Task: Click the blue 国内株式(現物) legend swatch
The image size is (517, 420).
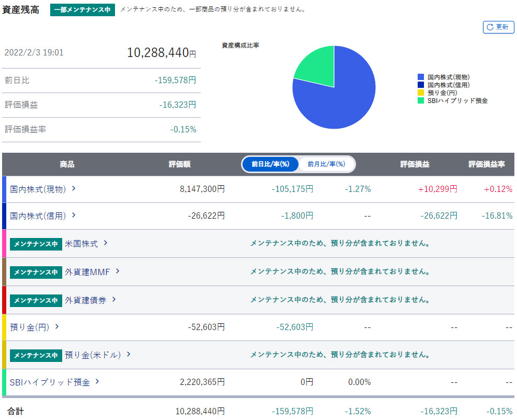Action: tap(421, 77)
